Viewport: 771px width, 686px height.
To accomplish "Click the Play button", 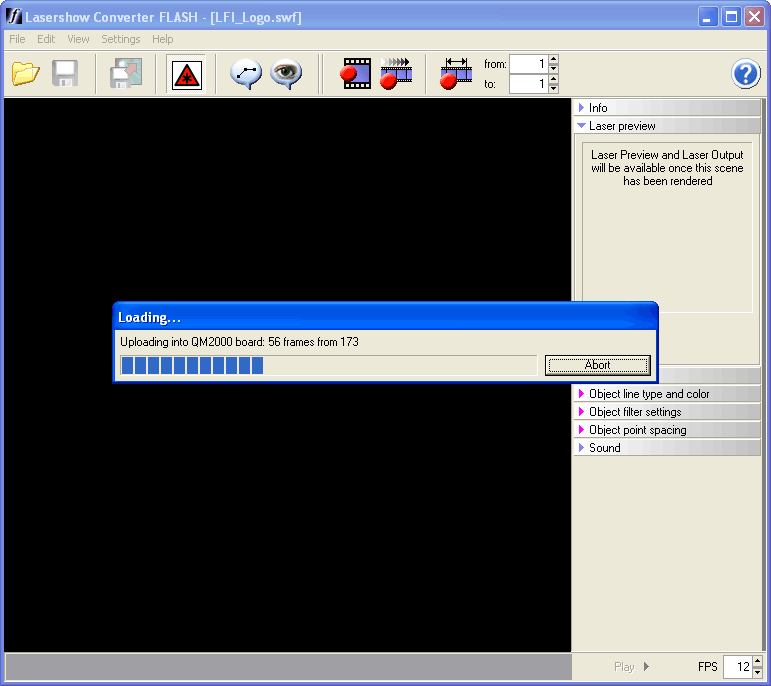I will [631, 667].
